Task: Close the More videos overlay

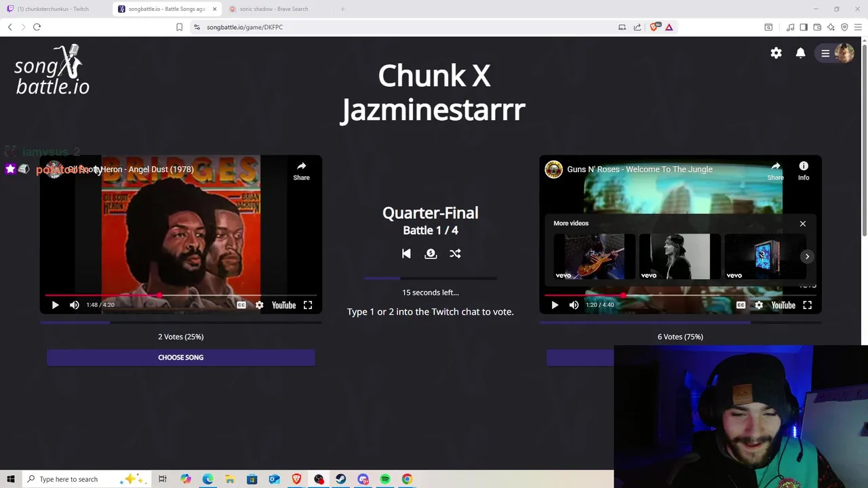Action: [803, 224]
